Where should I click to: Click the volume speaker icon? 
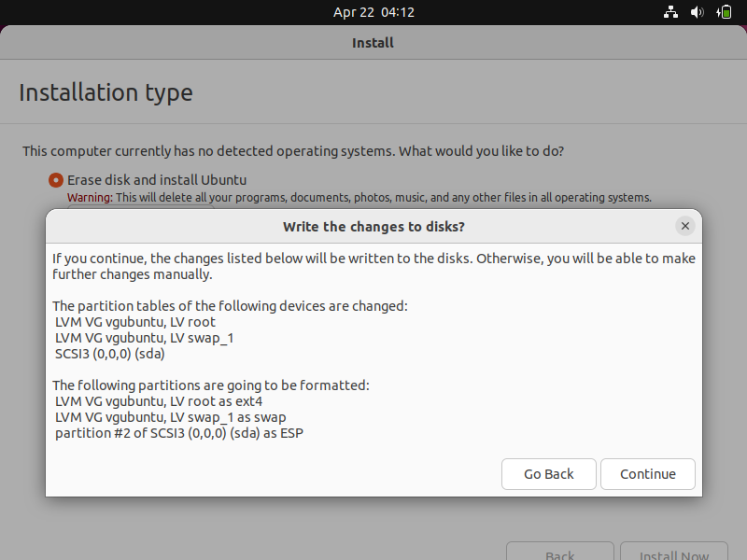click(697, 12)
